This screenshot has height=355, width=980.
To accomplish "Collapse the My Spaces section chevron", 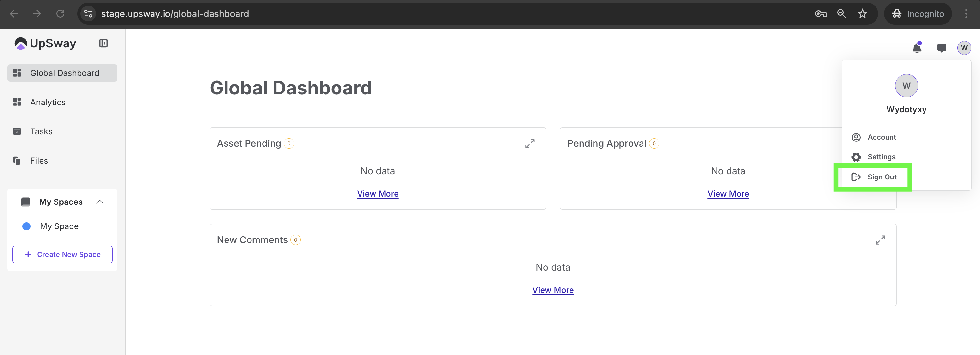I will click(100, 202).
